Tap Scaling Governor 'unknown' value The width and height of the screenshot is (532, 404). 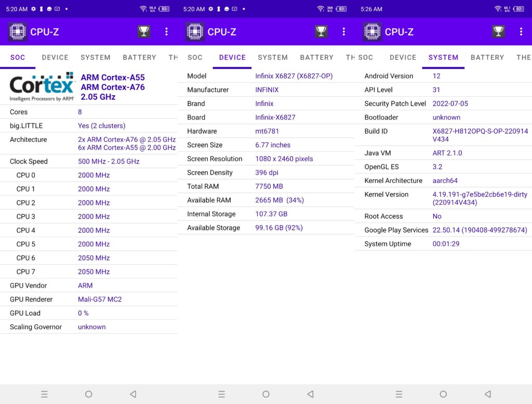point(91,327)
